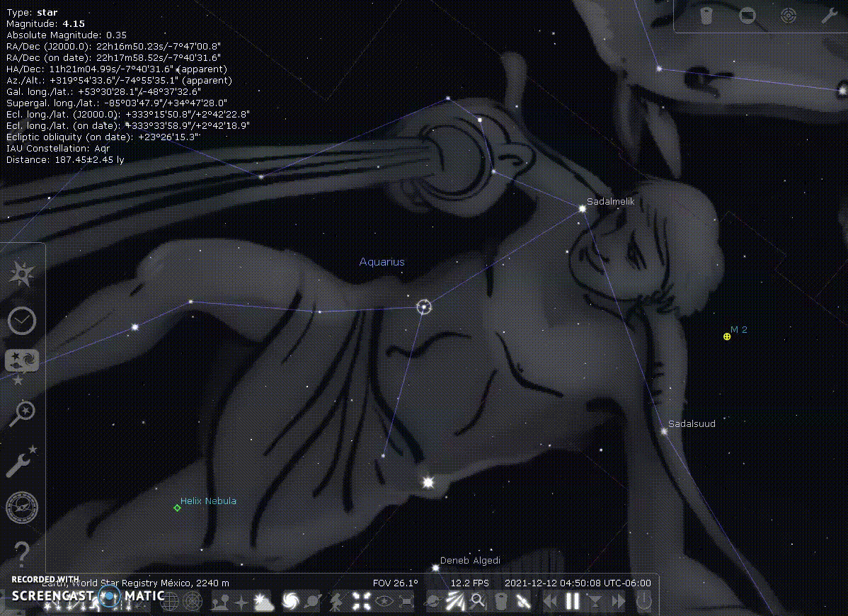The image size is (848, 616).
Task: Select the star labeled Deneb Algedi
Action: point(435,568)
